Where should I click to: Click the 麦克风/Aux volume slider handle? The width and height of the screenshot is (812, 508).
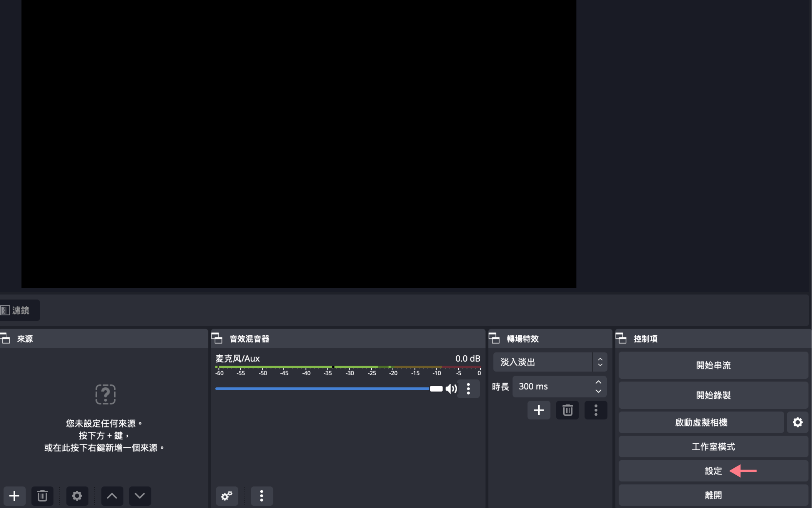click(436, 389)
